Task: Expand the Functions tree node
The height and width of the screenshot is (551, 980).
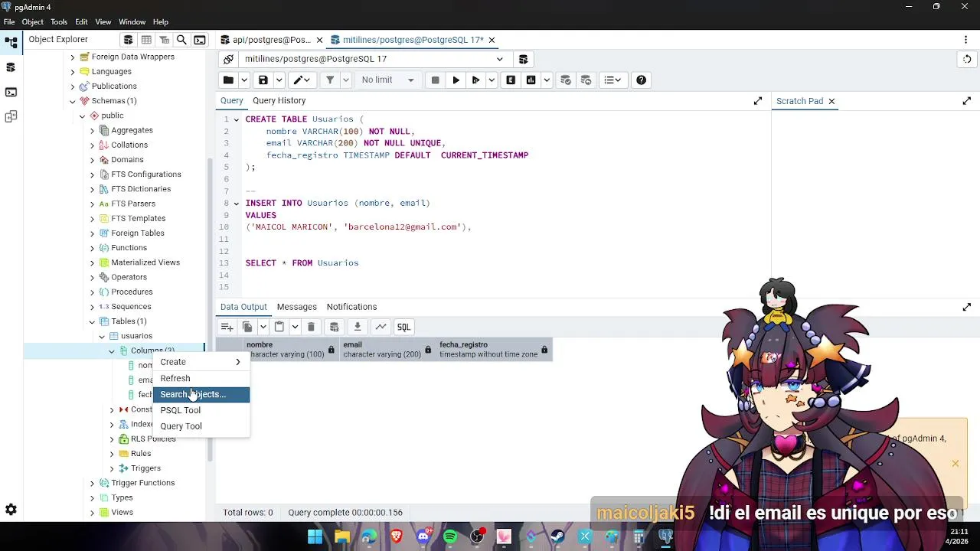Action: (x=93, y=248)
